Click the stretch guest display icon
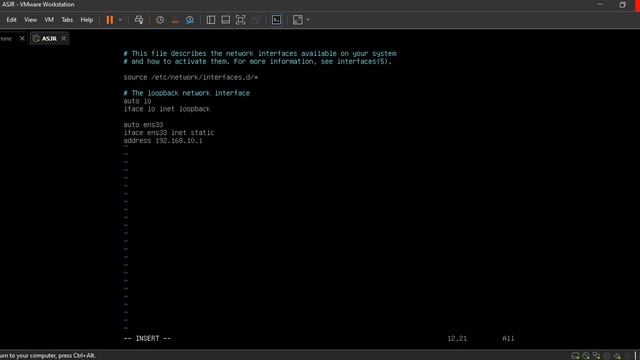This screenshot has width=640, height=360. pyautogui.click(x=298, y=20)
